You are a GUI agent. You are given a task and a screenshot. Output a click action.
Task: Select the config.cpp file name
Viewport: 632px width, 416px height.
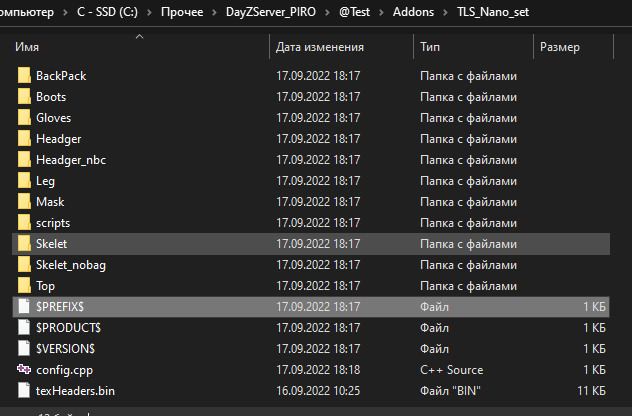coord(64,370)
